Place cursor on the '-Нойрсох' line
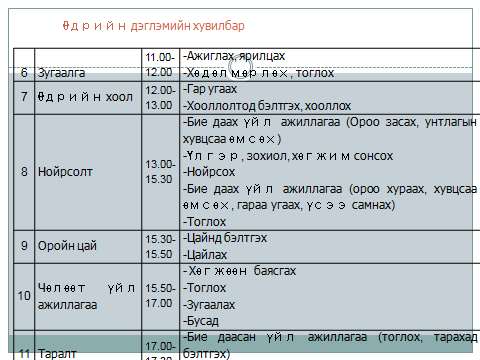This screenshot has width=480, height=360. click(209, 172)
